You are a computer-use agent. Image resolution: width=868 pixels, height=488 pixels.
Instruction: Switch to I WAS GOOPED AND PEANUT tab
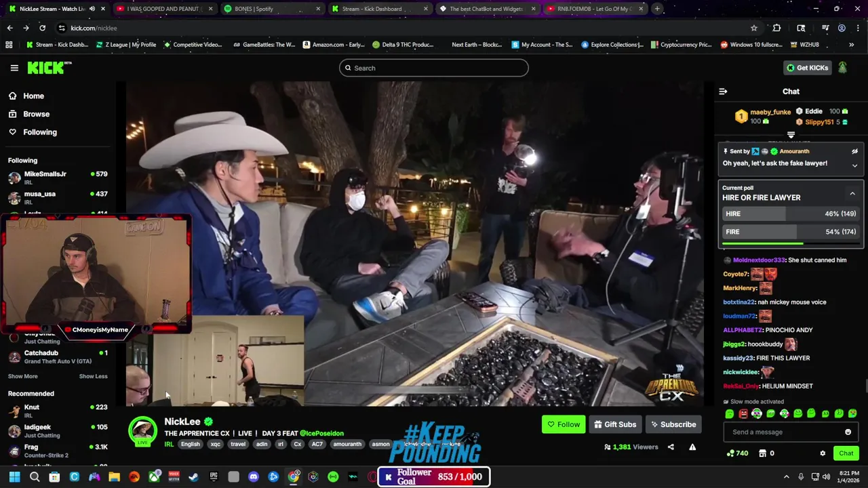163,9
